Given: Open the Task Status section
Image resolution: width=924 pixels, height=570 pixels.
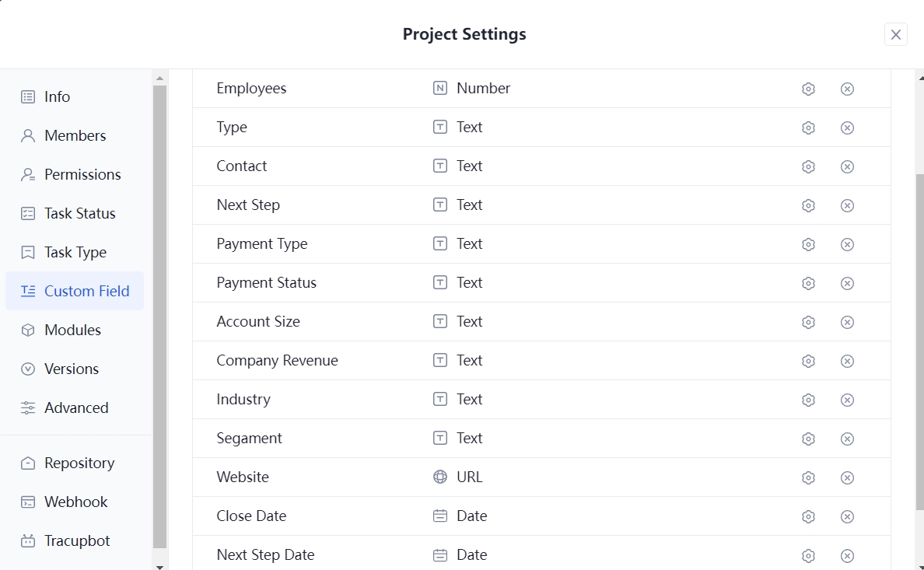Looking at the screenshot, I should coord(79,213).
